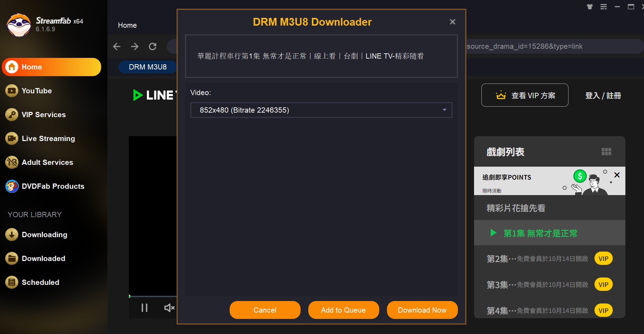The image size is (644, 334).
Task: Close the DRM M3U8 Downloader dialog
Action: (453, 22)
